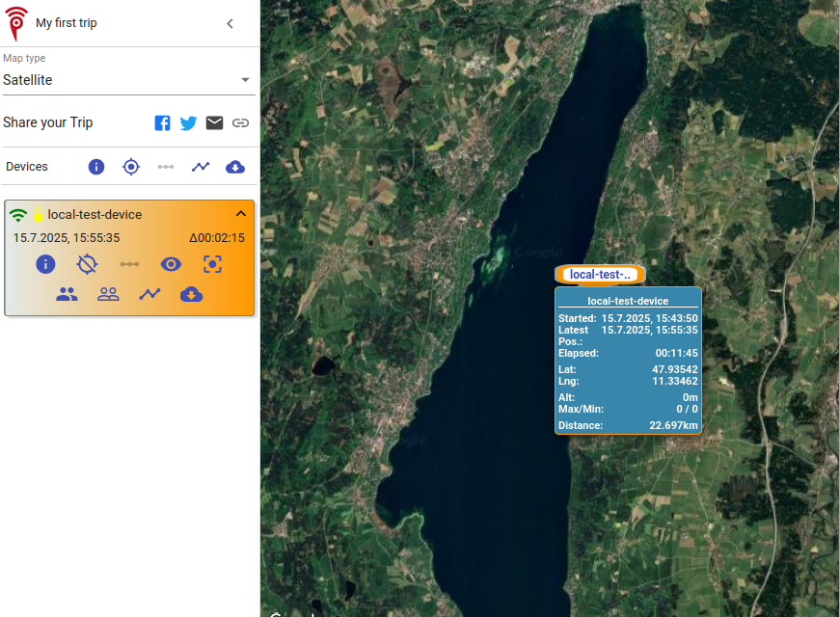Collapse the sidebar with the left chevron
This screenshot has width=840, height=617.
click(x=230, y=23)
